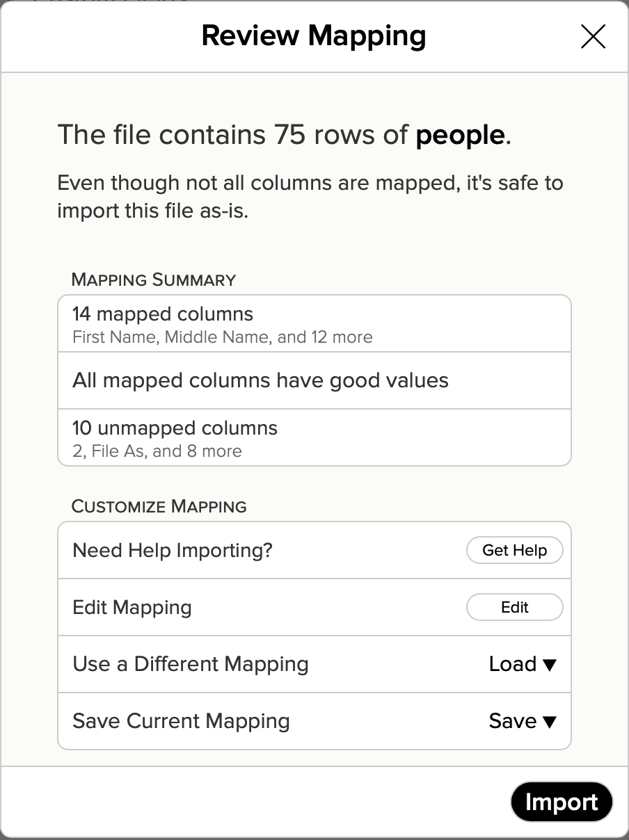This screenshot has width=629, height=840.
Task: Click the '2, File As, and 8 more' subtitle
Action: [x=157, y=451]
